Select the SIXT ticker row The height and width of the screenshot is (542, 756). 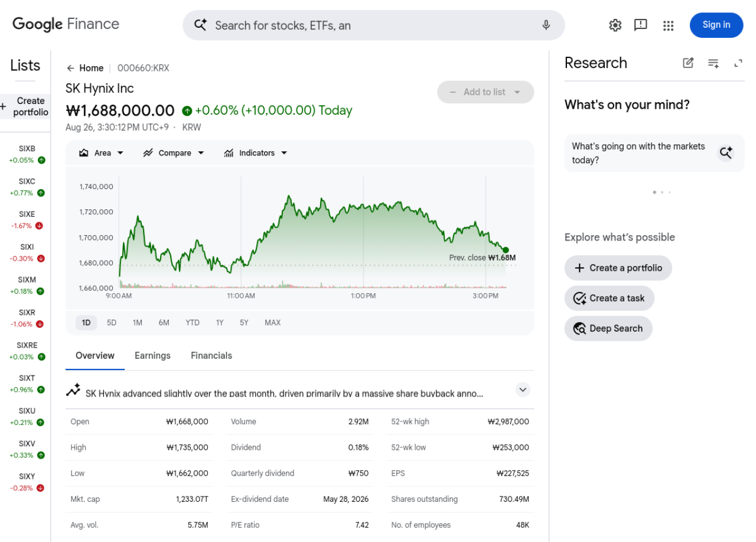click(x=27, y=384)
